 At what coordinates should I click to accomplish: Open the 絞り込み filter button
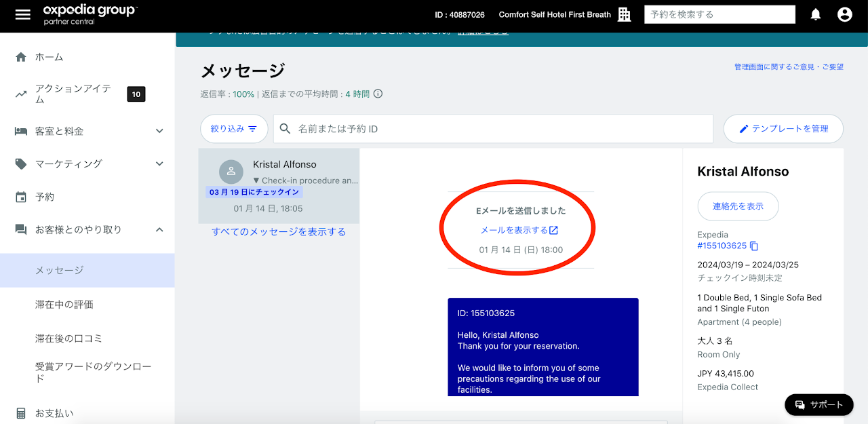click(x=234, y=129)
